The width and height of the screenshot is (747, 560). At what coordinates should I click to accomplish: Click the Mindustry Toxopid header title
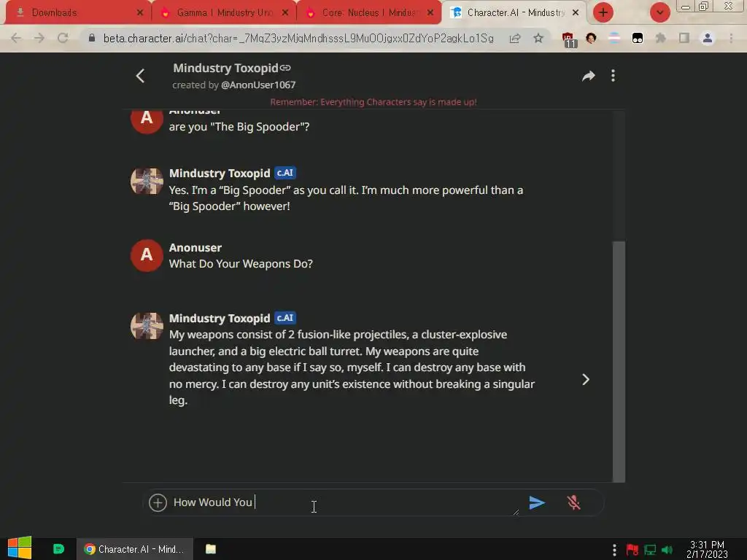(225, 68)
